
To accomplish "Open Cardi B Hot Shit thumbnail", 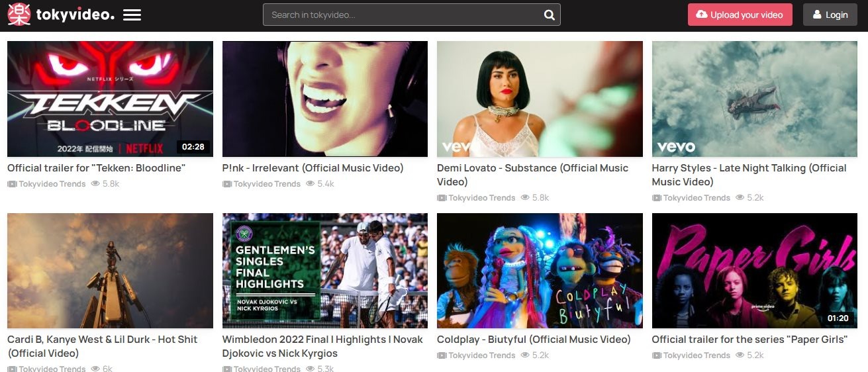I will pos(110,271).
